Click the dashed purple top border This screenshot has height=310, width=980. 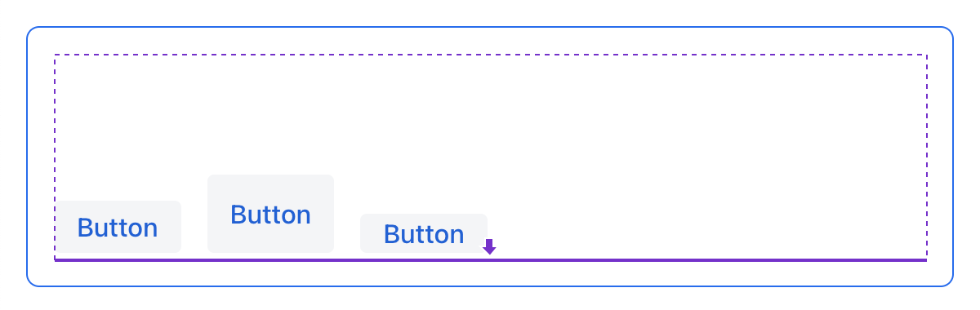pyautogui.click(x=490, y=55)
